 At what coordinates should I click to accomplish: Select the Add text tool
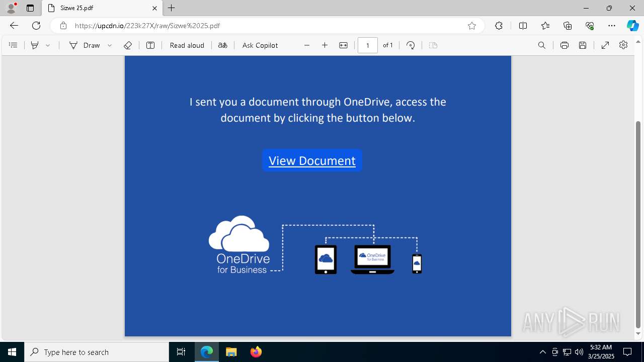coord(150,45)
